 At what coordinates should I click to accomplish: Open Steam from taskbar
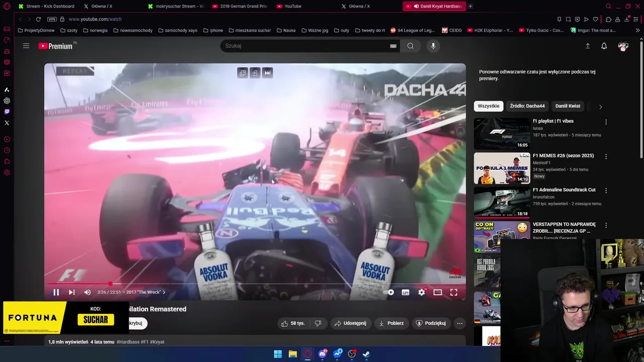tap(366, 354)
